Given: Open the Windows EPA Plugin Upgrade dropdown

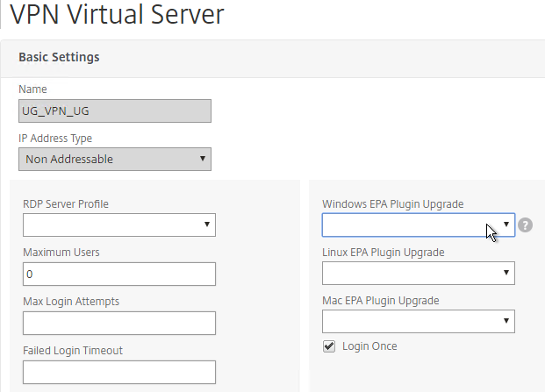Looking at the screenshot, I should [419, 225].
